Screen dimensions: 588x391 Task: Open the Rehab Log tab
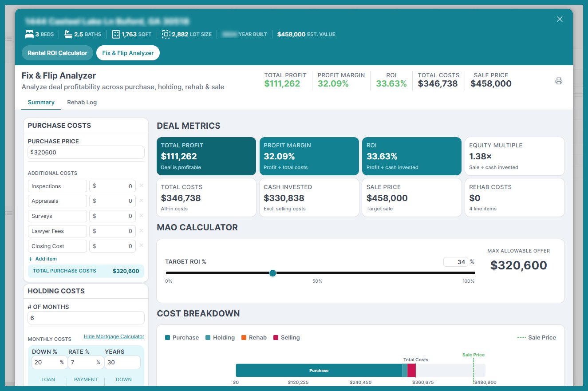(82, 102)
